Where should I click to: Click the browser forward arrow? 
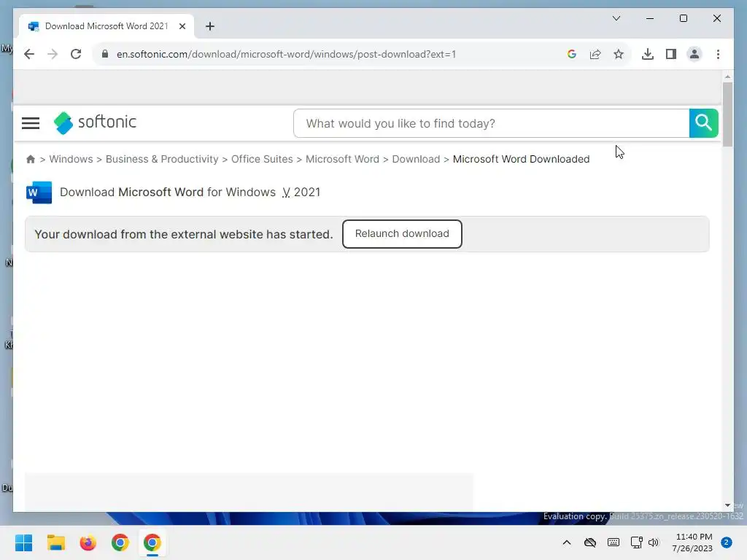(x=53, y=54)
